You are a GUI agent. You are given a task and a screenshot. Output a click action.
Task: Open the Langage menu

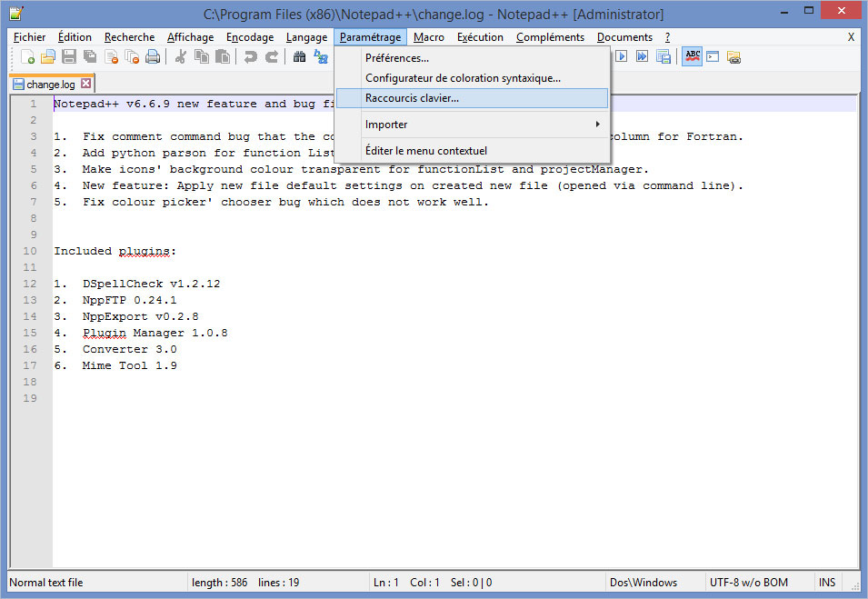pos(306,37)
